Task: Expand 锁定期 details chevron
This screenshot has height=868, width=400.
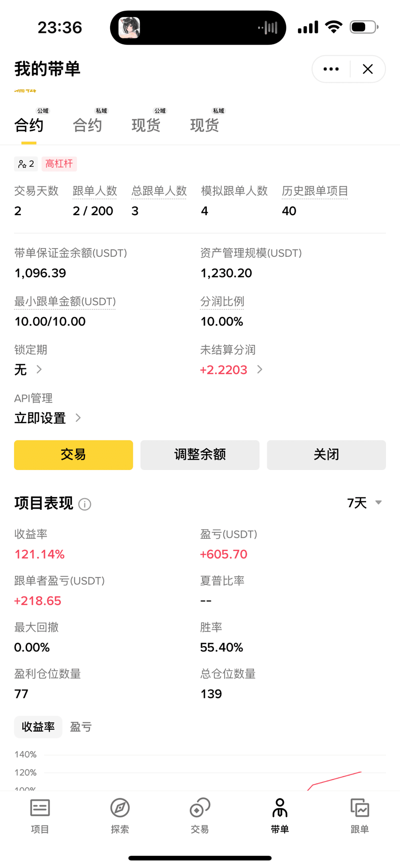Action: point(39,369)
